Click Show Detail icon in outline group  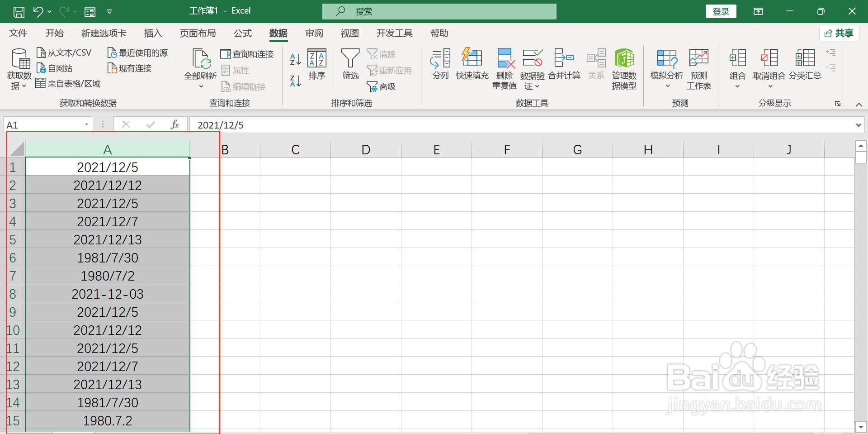(x=830, y=52)
